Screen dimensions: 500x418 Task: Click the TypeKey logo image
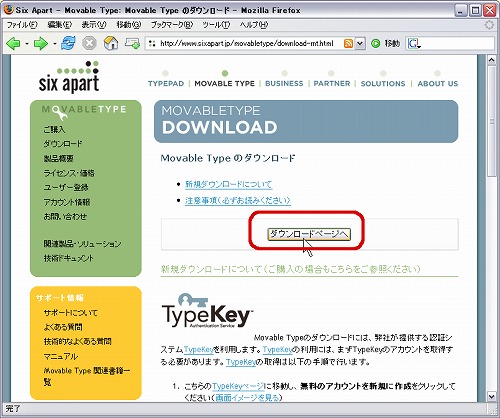point(207,311)
